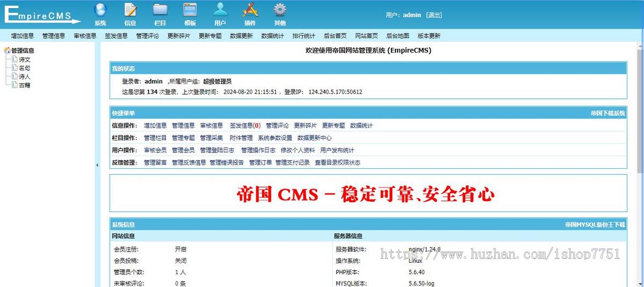Click the EmpireCMS logo
644x287 pixels.
pyautogui.click(x=42, y=15)
